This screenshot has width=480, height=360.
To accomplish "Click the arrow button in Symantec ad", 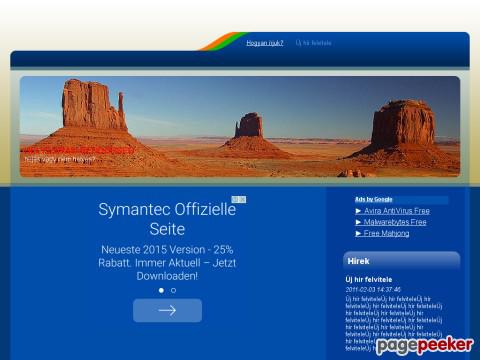I will tap(167, 310).
